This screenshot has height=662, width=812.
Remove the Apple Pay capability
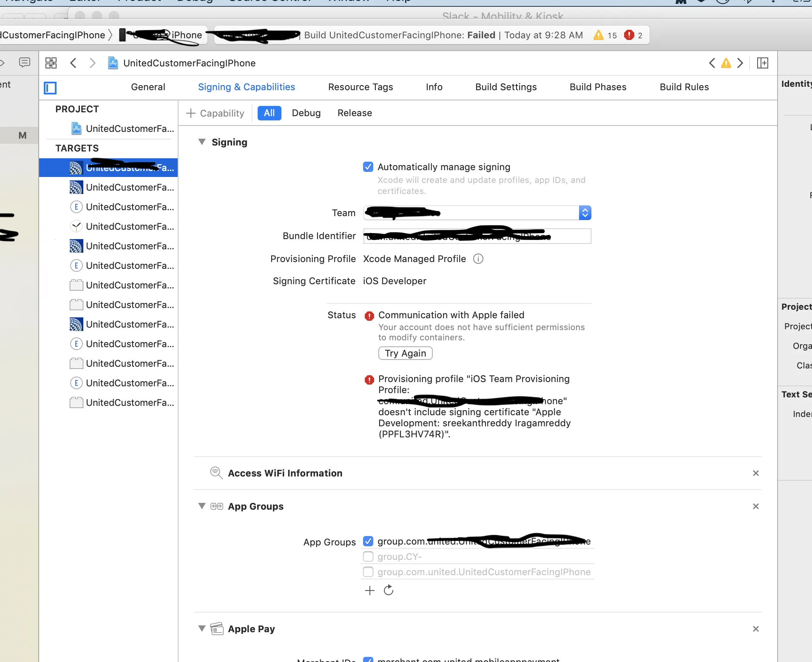756,629
